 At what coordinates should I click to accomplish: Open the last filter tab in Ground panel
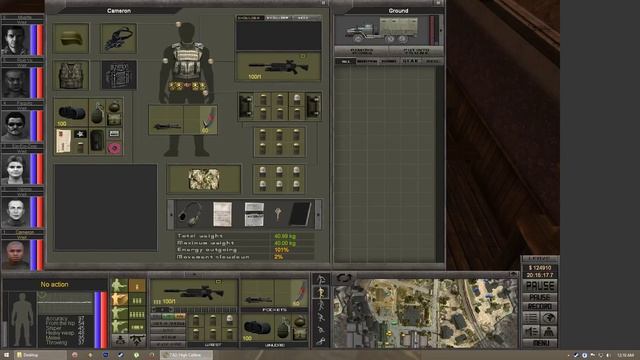(x=432, y=61)
